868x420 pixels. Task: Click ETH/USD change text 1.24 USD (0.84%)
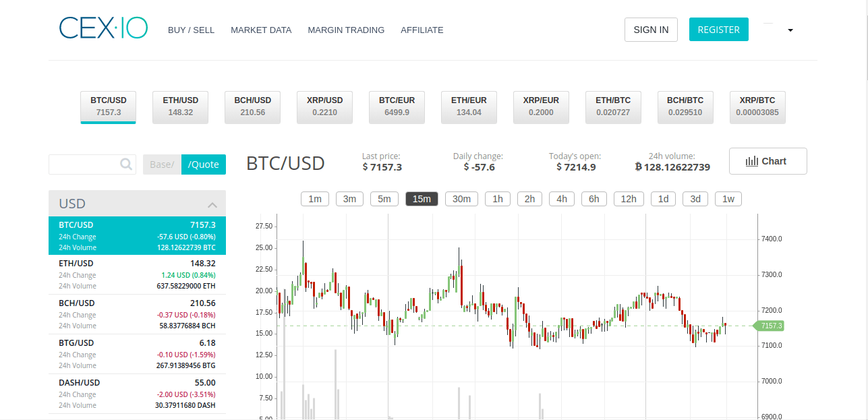tap(189, 275)
